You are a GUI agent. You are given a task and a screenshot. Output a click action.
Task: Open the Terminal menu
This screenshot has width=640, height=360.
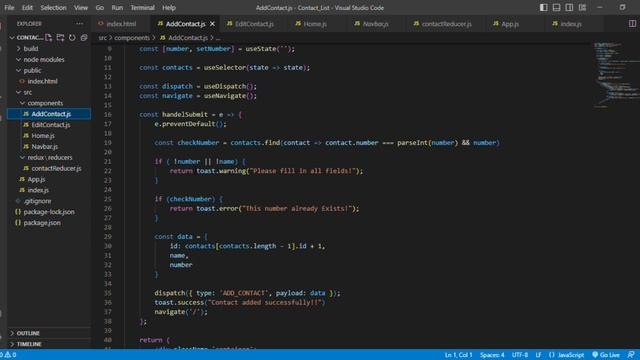[x=142, y=7]
